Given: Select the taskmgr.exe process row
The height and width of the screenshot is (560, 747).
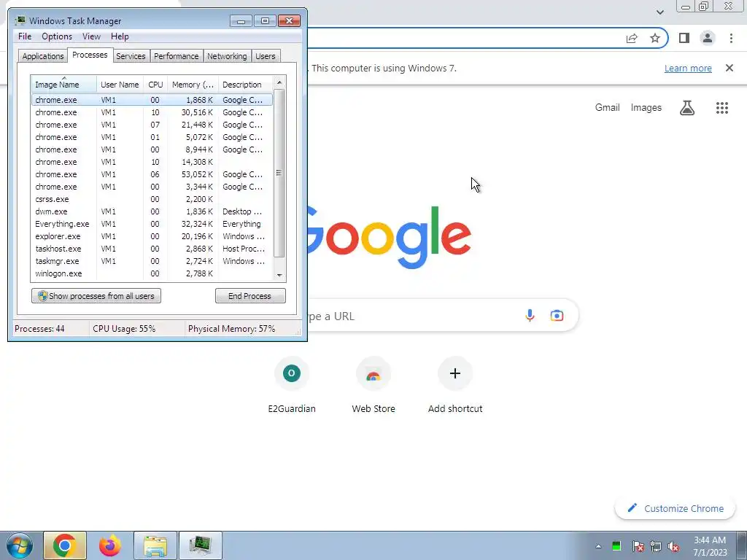Looking at the screenshot, I should (152, 261).
